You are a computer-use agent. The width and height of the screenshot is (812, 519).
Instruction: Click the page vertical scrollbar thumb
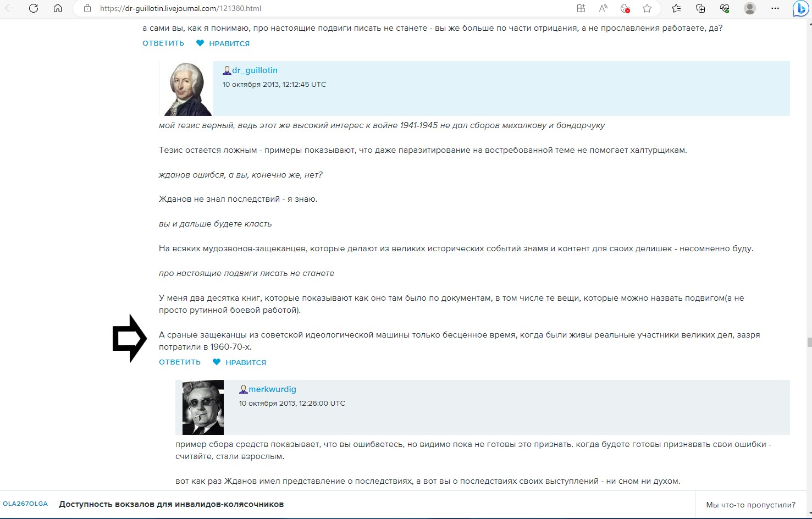pos(809,343)
